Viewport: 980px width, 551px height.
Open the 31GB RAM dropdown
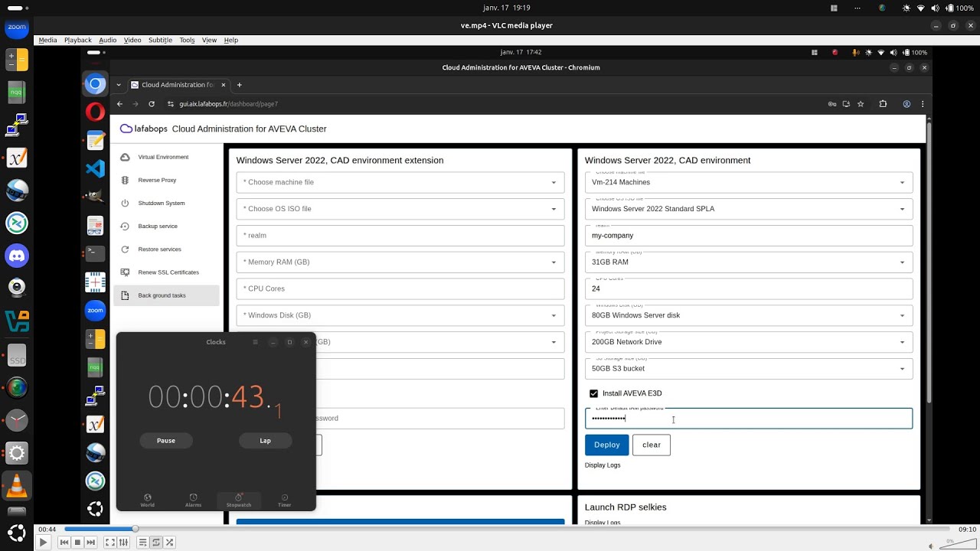tap(749, 262)
